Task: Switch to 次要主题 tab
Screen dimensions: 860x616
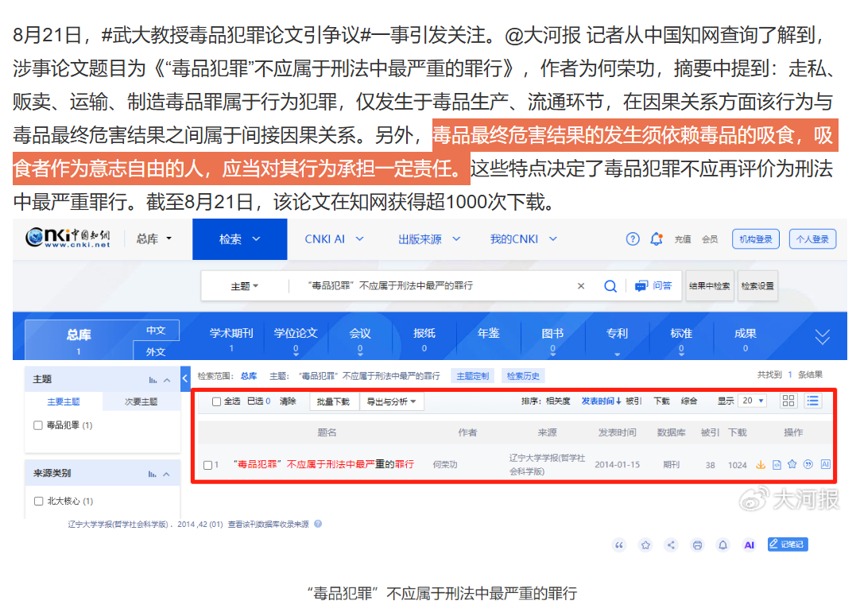Action: [141, 401]
